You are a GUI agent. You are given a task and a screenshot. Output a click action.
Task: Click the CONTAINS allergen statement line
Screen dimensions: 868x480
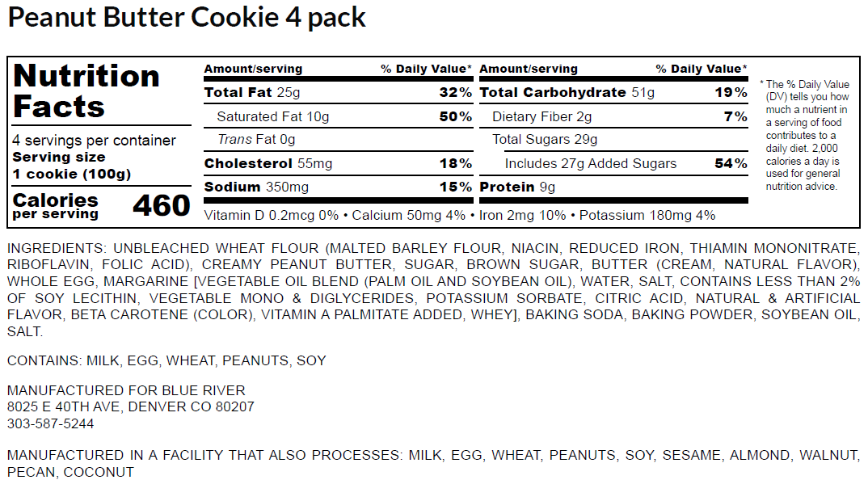click(166, 360)
